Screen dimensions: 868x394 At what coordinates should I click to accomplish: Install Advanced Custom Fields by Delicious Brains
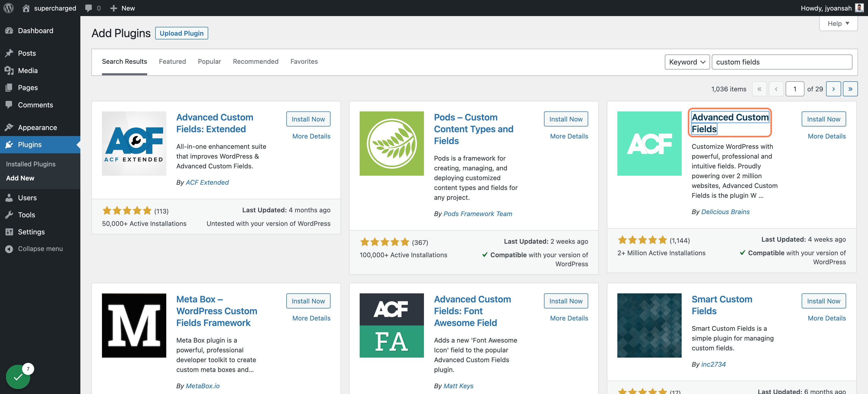pos(824,119)
